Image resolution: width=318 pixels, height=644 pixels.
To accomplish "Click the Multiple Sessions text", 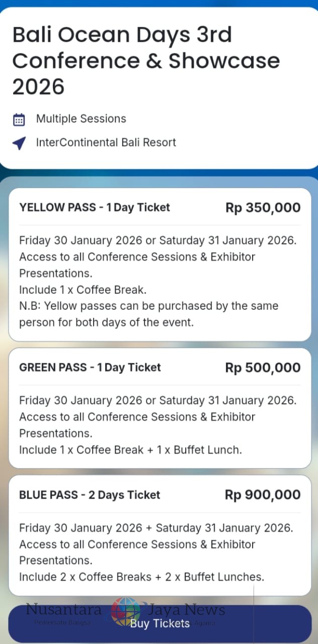I will pos(81,119).
